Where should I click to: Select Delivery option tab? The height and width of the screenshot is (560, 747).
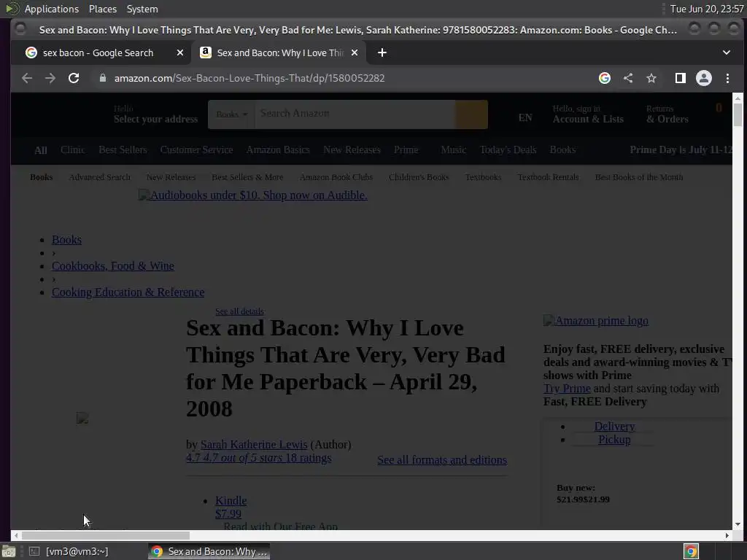(614, 426)
